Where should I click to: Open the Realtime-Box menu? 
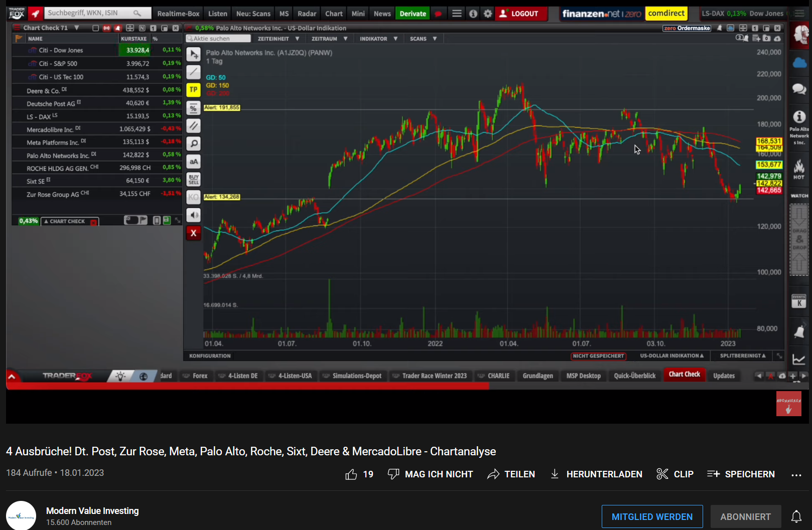pos(178,14)
